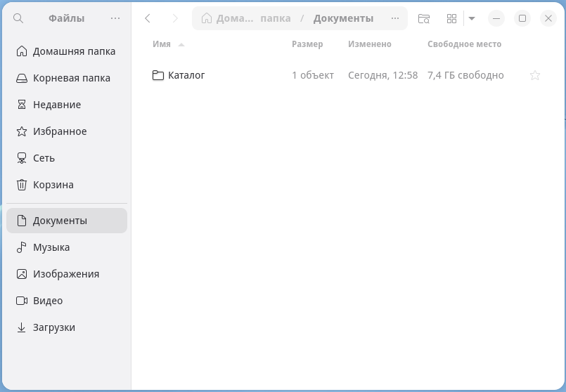This screenshot has height=392, width=566.
Task: Click the Каталог folder icon
Action: pos(158,75)
